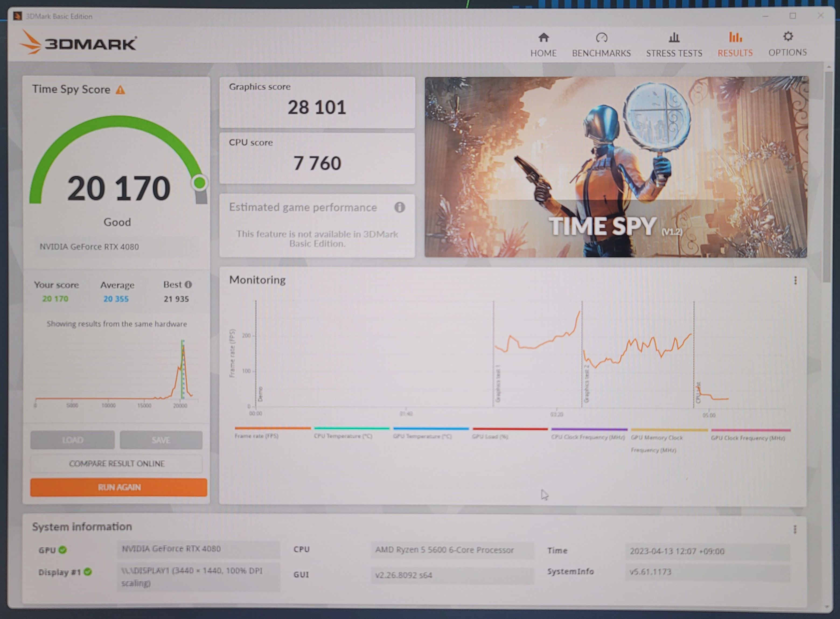Click the 3DMark logo

click(78, 43)
